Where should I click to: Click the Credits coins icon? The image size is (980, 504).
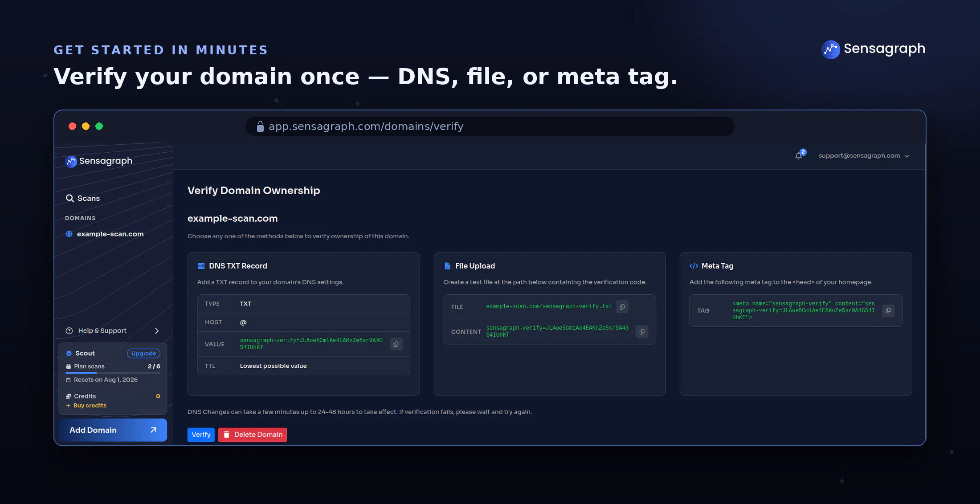(69, 396)
